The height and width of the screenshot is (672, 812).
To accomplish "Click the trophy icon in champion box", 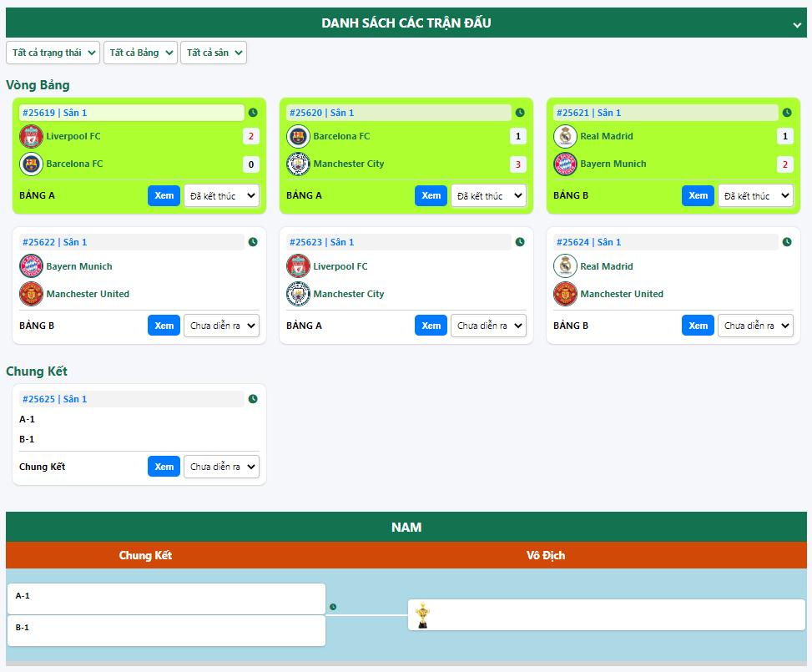I will click(423, 615).
